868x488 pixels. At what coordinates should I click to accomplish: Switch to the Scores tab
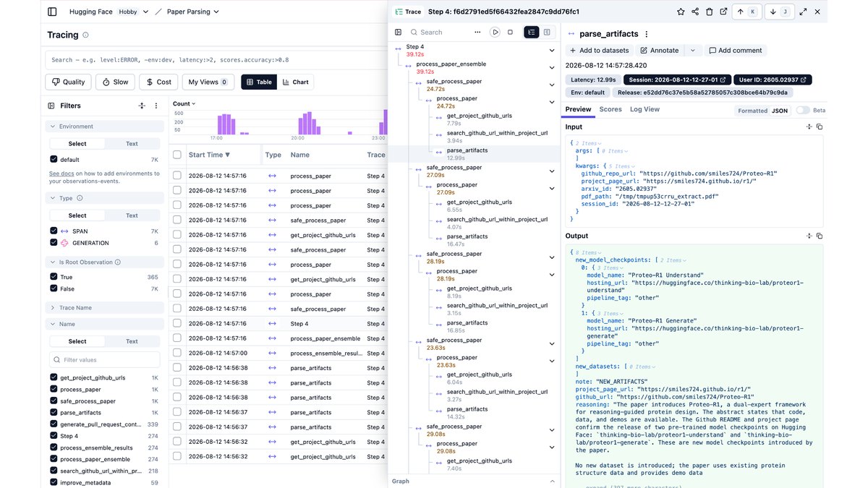click(610, 109)
